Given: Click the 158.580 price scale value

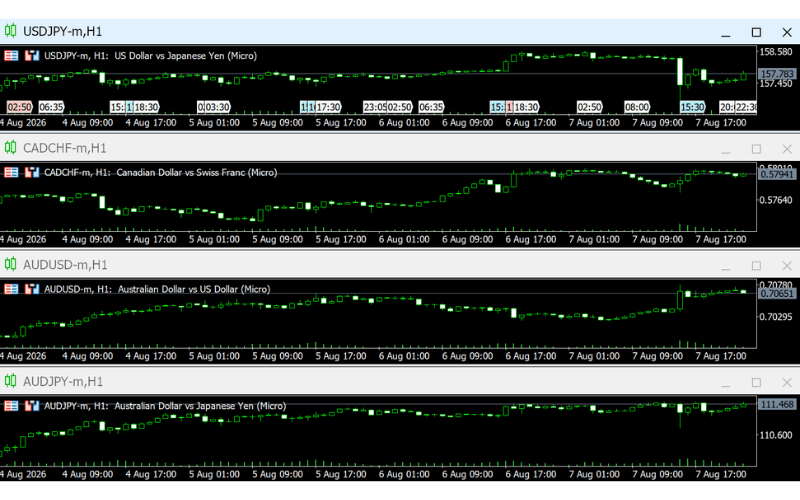Looking at the screenshot, I should [776, 52].
